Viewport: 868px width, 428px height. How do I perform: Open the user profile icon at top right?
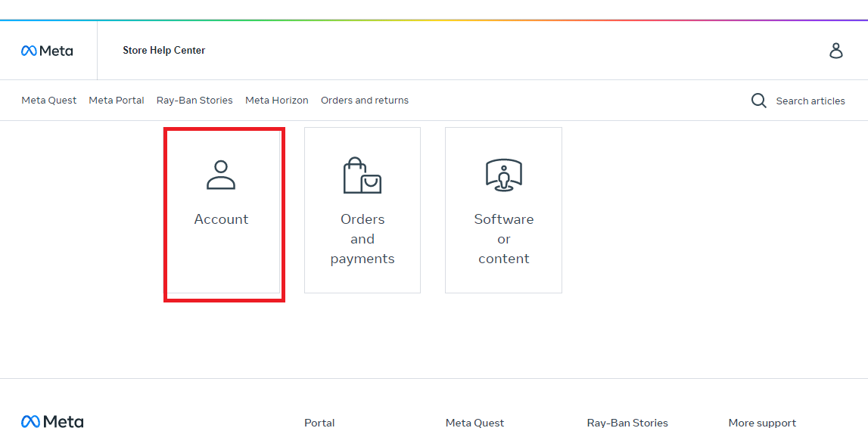tap(835, 51)
